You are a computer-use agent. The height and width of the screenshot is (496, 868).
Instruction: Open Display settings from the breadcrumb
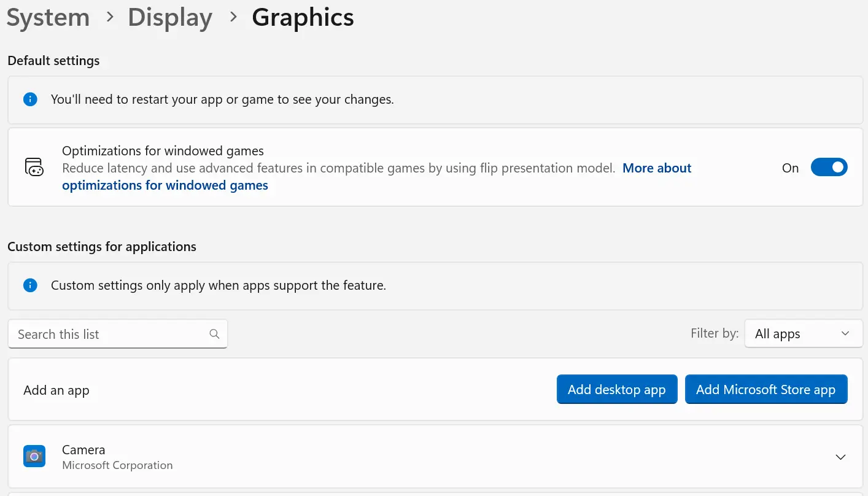170,17
